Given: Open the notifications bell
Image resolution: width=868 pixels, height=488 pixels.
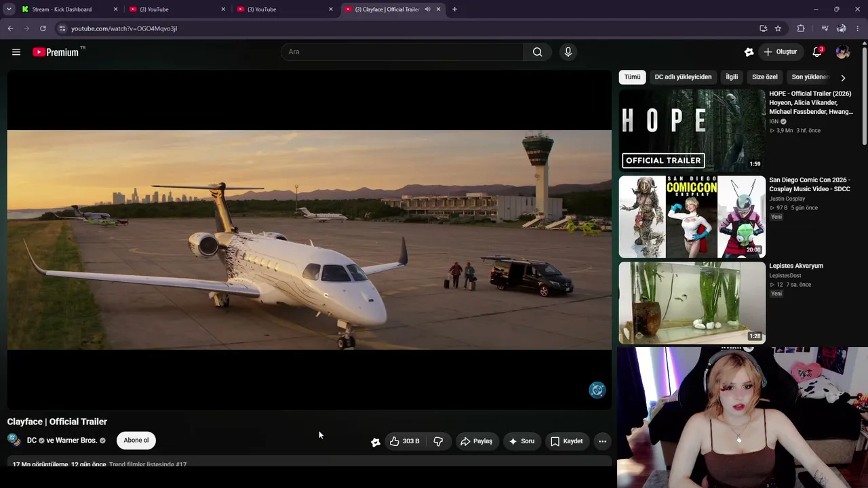Looking at the screenshot, I should (817, 52).
